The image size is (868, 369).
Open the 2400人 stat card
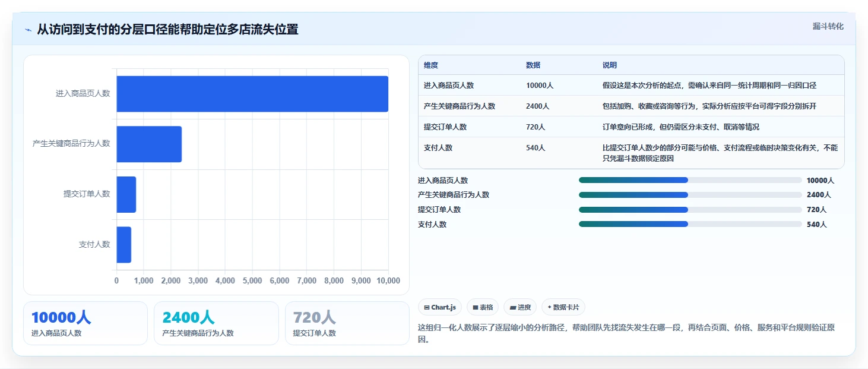coord(216,323)
